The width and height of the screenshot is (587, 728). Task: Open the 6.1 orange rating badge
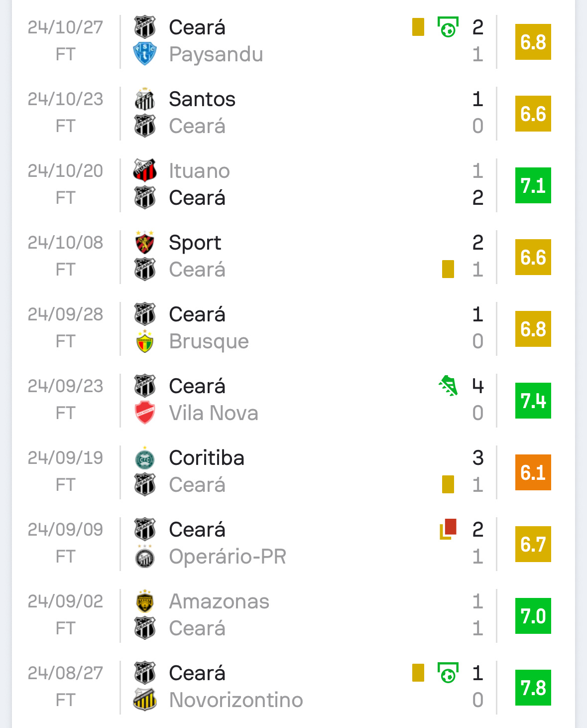pyautogui.click(x=533, y=472)
